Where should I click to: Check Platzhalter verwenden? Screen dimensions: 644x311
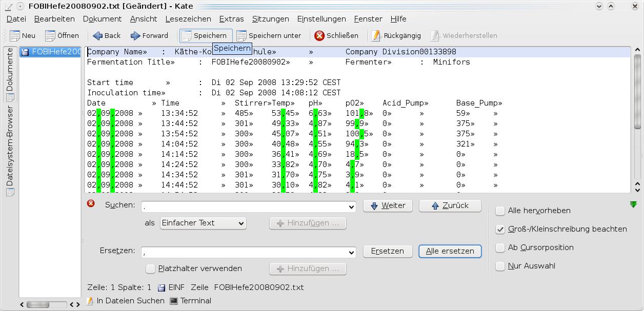click(150, 268)
